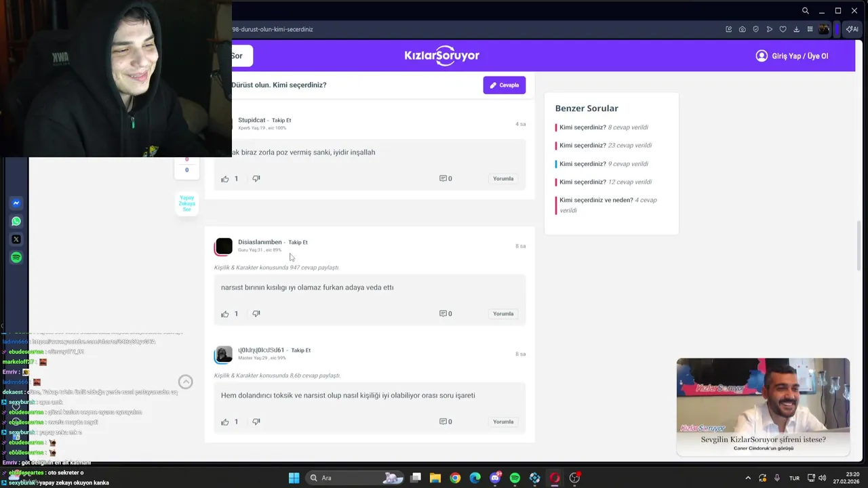Image resolution: width=868 pixels, height=488 pixels.
Task: Open Spotify in the Opera sidebar
Action: click(16, 258)
